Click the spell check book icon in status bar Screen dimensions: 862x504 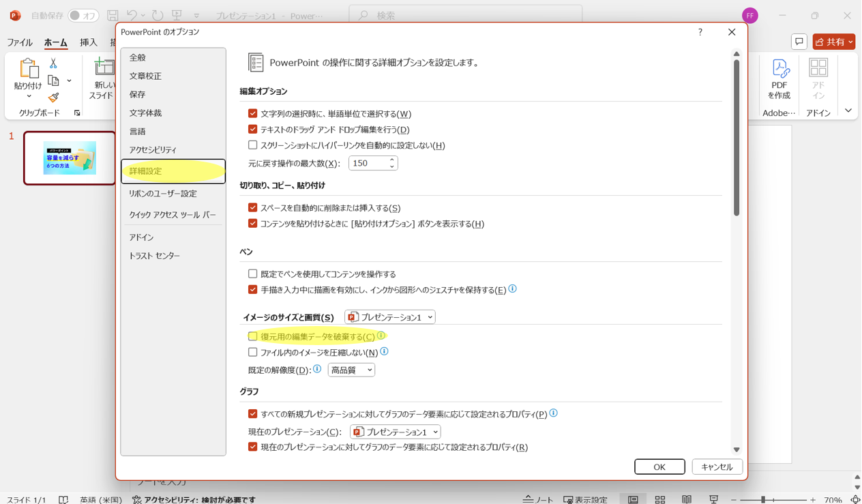63,499
